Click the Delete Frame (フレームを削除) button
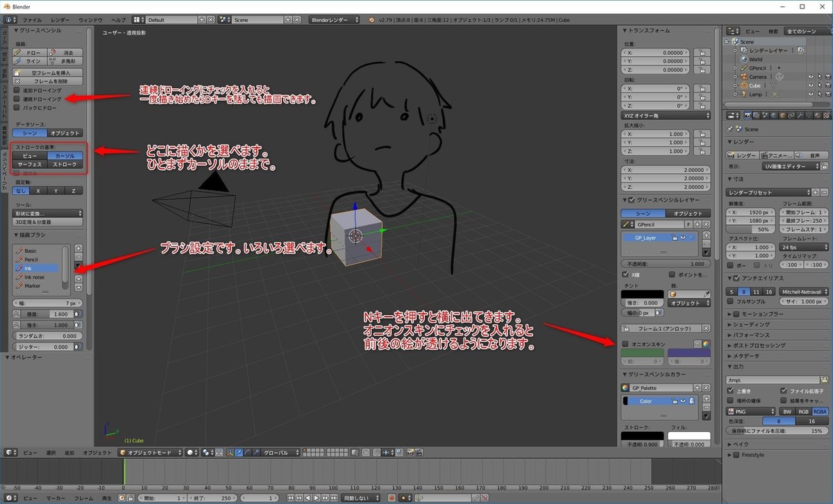Image resolution: width=833 pixels, height=504 pixels. (49, 81)
